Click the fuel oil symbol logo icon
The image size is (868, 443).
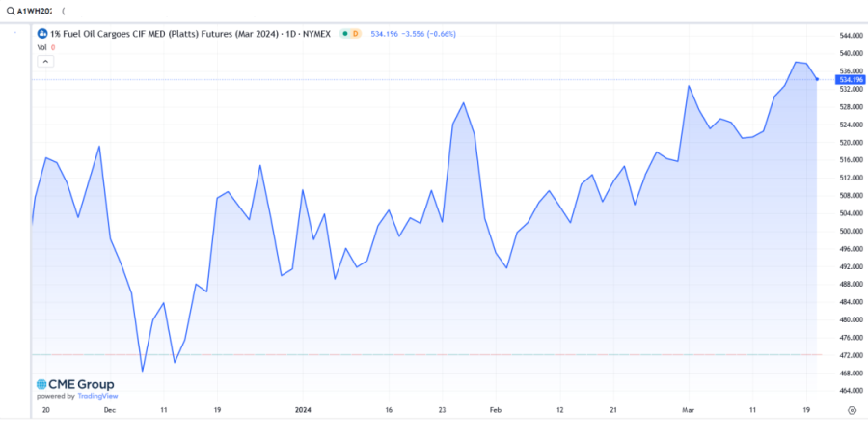(41, 34)
